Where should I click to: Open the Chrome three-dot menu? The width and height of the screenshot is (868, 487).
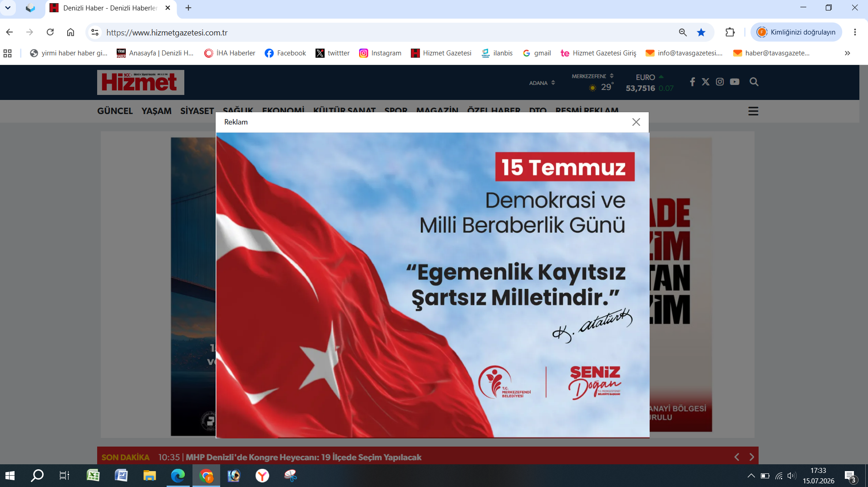tap(855, 32)
